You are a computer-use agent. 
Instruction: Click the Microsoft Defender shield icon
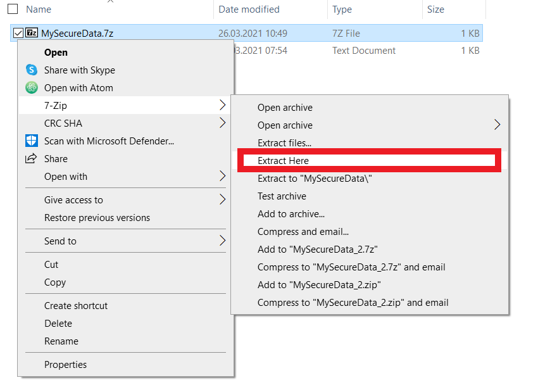click(32, 141)
